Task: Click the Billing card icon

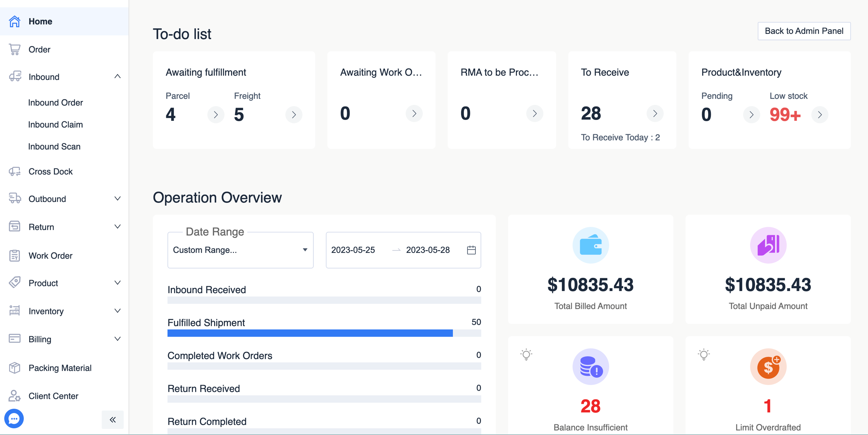Action: point(15,339)
